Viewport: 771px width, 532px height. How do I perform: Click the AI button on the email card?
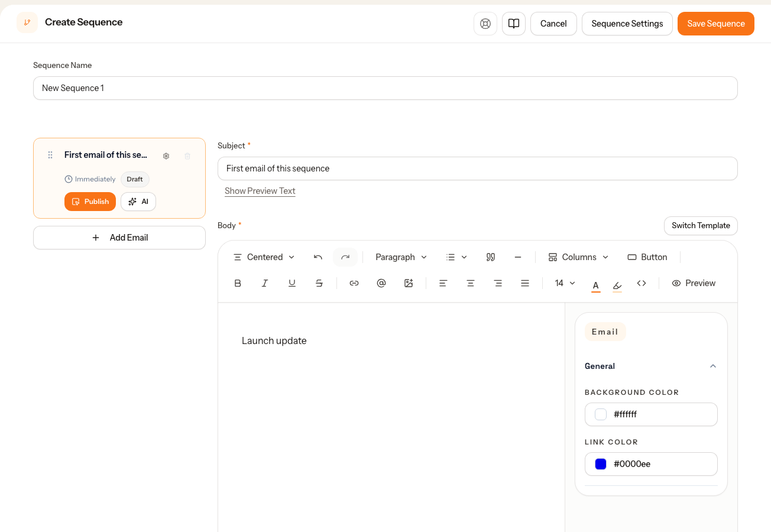pos(138,202)
